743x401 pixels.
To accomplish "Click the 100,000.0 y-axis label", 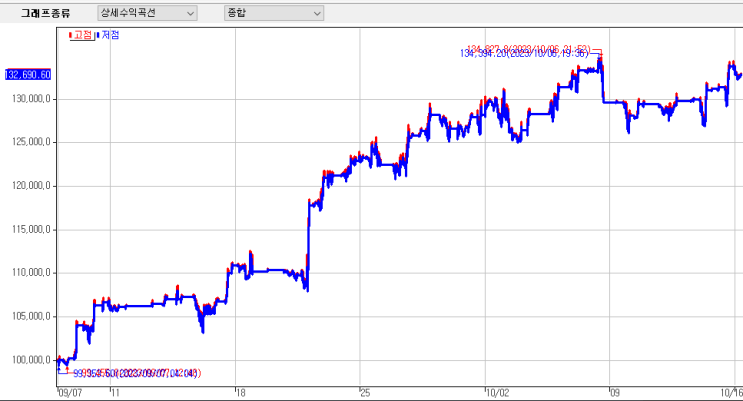I will coord(31,360).
